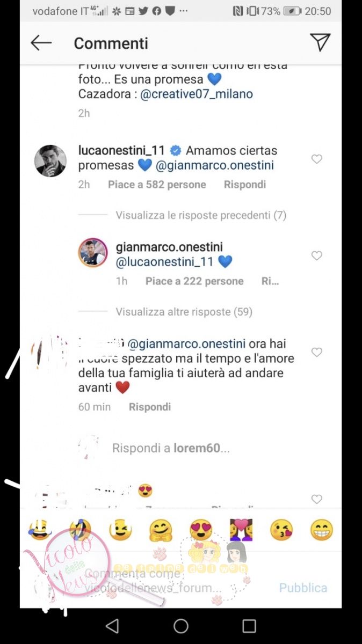The image size is (362, 644).
Task: Open gianmarco.onestini profile picture
Action: point(92,252)
